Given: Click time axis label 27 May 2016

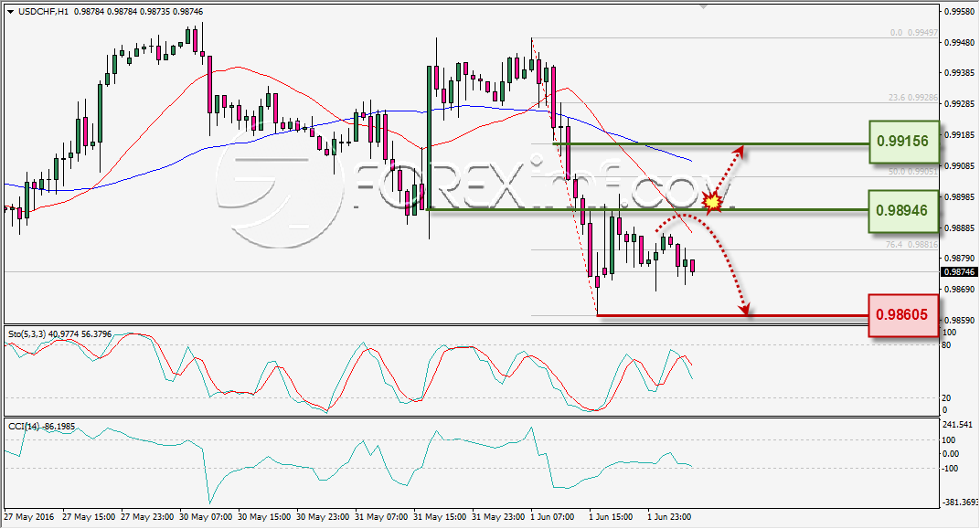Looking at the screenshot, I should [x=28, y=517].
